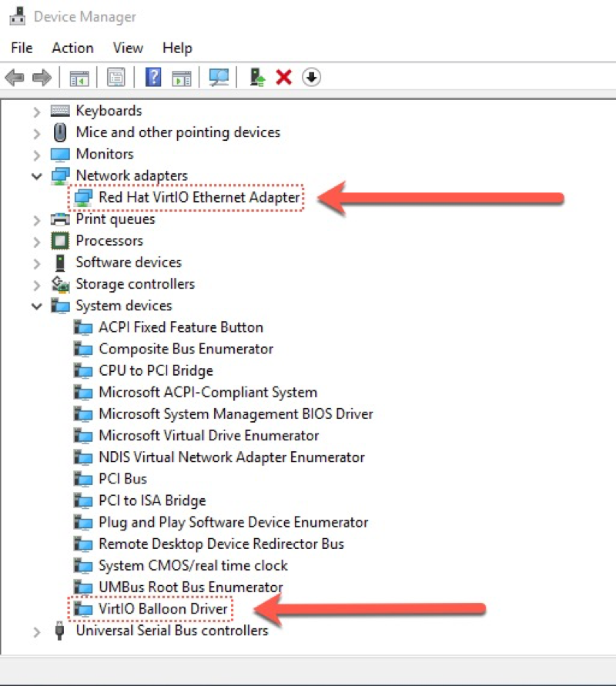Click the Storage controllers label text
This screenshot has height=686, width=616.
pyautogui.click(x=136, y=284)
